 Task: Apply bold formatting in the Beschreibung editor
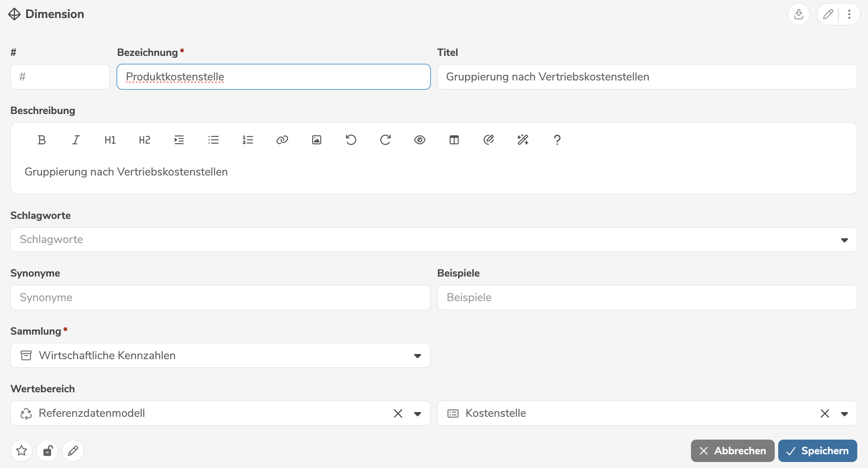41,139
